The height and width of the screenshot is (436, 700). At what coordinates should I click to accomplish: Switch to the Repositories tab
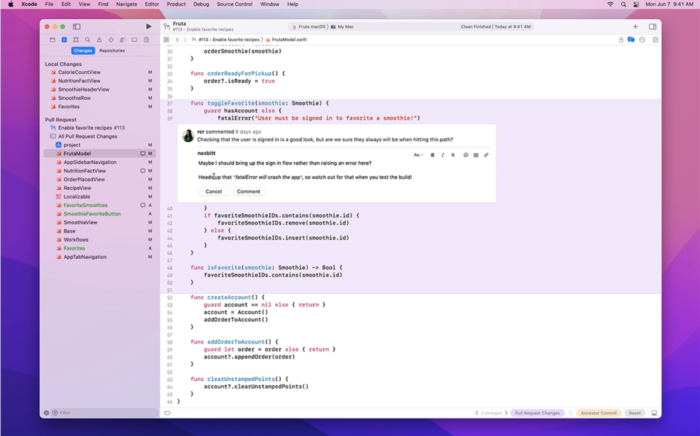click(x=112, y=50)
